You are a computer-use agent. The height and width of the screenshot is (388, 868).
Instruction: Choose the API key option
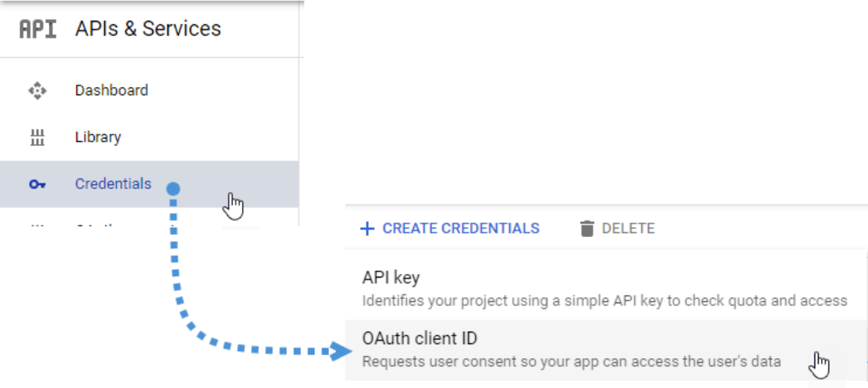(x=391, y=278)
